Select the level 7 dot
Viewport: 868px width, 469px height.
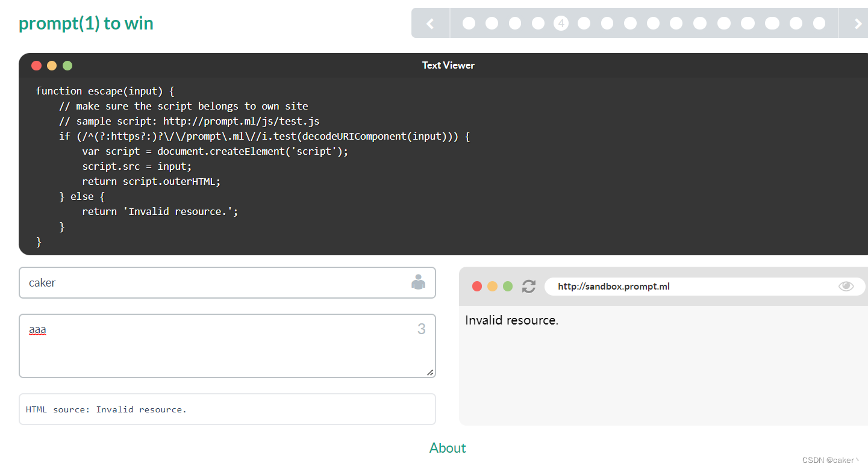tap(630, 23)
